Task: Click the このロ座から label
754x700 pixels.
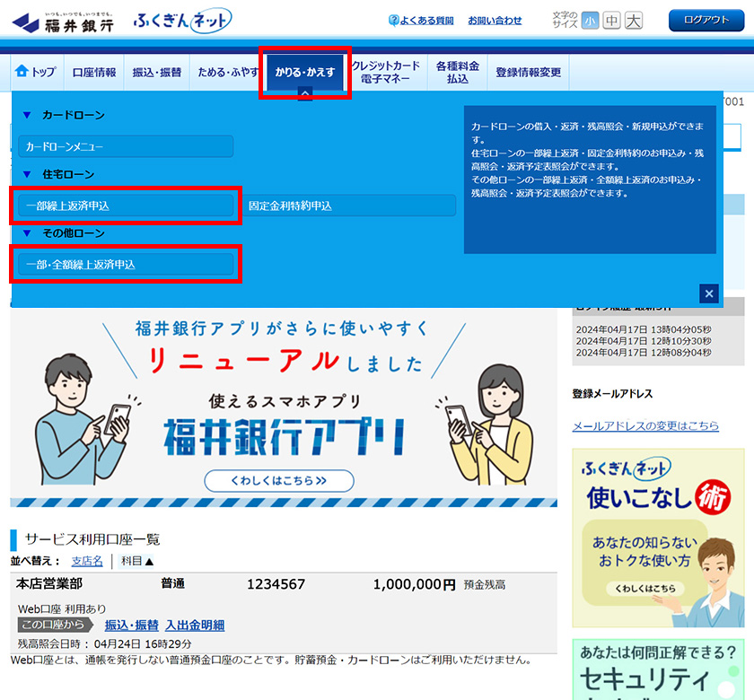Action: (x=55, y=625)
